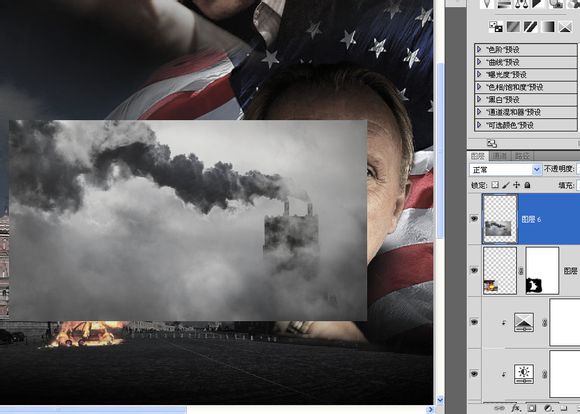Screen dimensions: 580x414
Task: Select the Gradient Map adjustment layer icon
Action: point(524,322)
